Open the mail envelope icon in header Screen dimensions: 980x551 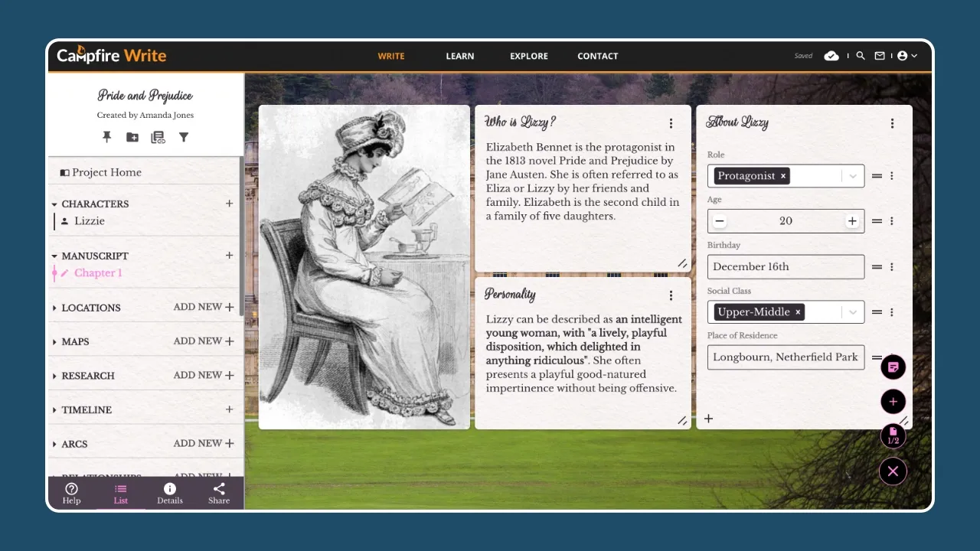[880, 56]
